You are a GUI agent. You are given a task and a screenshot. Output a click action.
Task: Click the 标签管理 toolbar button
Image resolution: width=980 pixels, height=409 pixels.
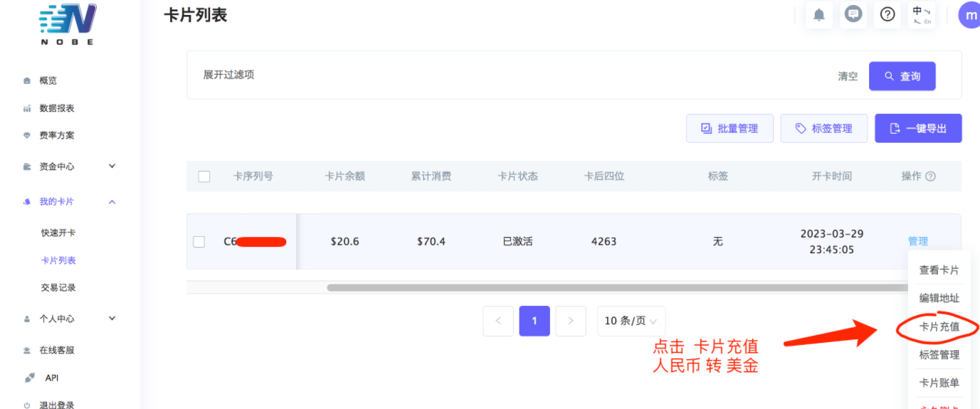824,128
